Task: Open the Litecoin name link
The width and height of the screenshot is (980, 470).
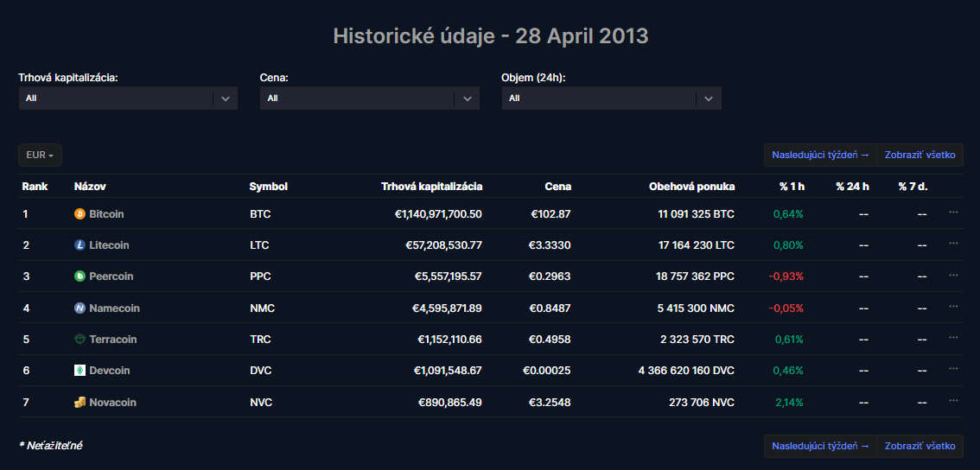Action: click(109, 245)
